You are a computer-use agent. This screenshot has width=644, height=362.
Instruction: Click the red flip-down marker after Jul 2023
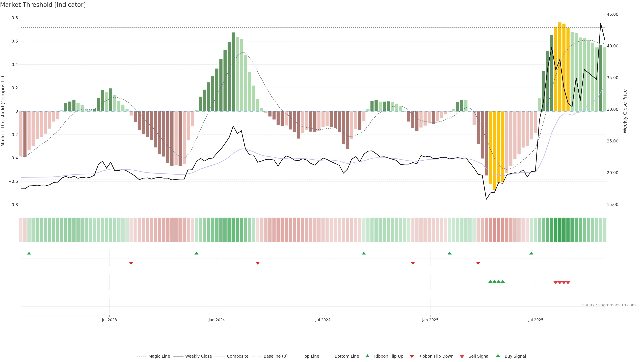[x=131, y=263]
